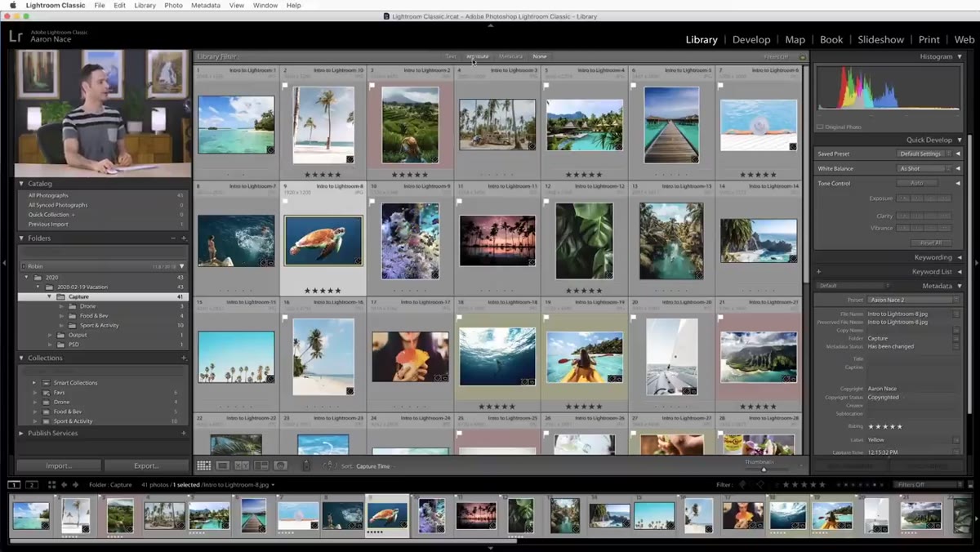The image size is (980, 552).
Task: Switch to Grid view in toolbar
Action: click(203, 465)
